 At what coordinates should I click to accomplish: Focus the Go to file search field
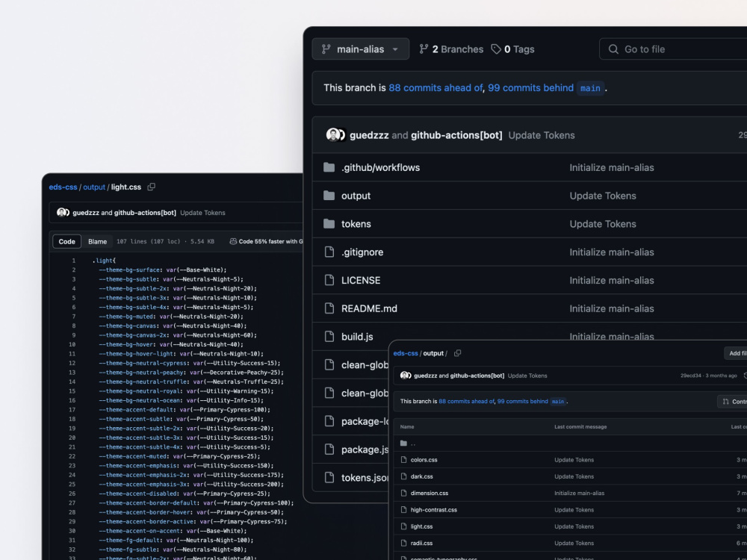coord(673,49)
